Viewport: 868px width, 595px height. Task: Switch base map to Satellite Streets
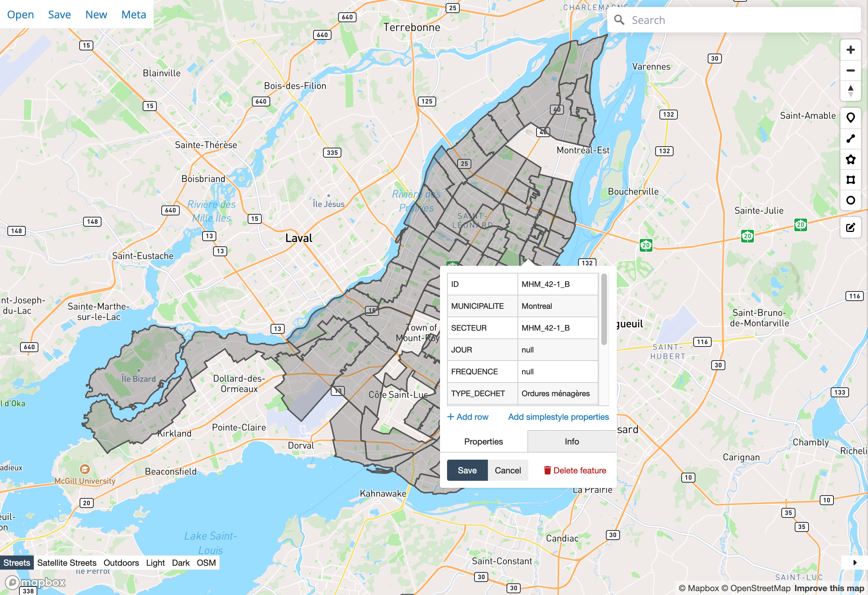pos(67,563)
